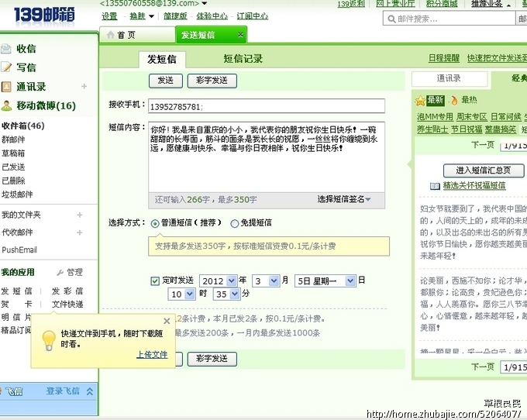
Task: Open 草稿箱 folder
Action: click(13, 153)
